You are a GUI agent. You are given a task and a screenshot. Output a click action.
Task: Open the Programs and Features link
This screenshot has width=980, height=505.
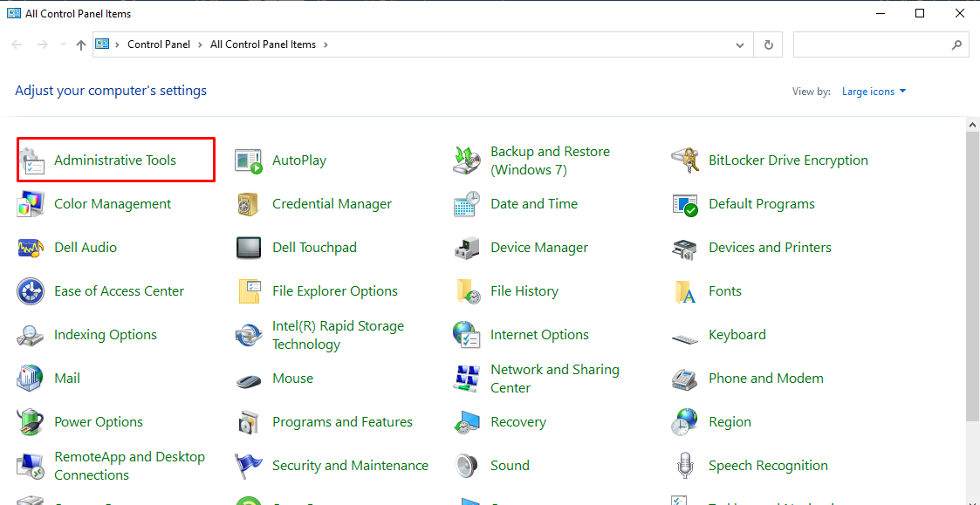[x=342, y=422]
